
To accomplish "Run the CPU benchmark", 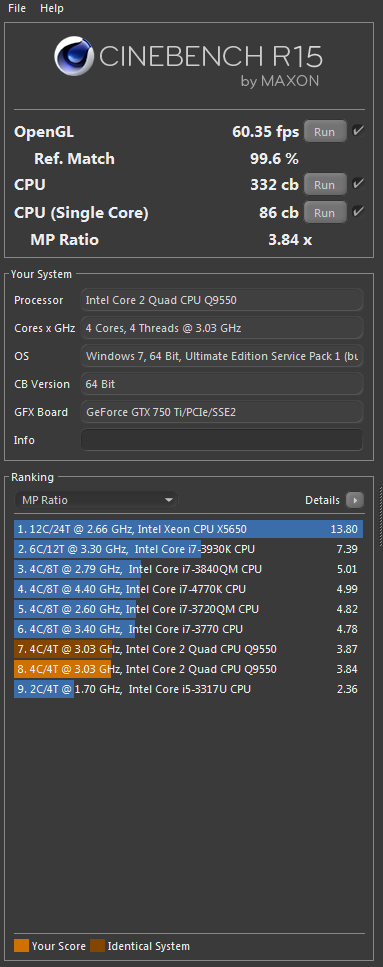I will point(324,185).
